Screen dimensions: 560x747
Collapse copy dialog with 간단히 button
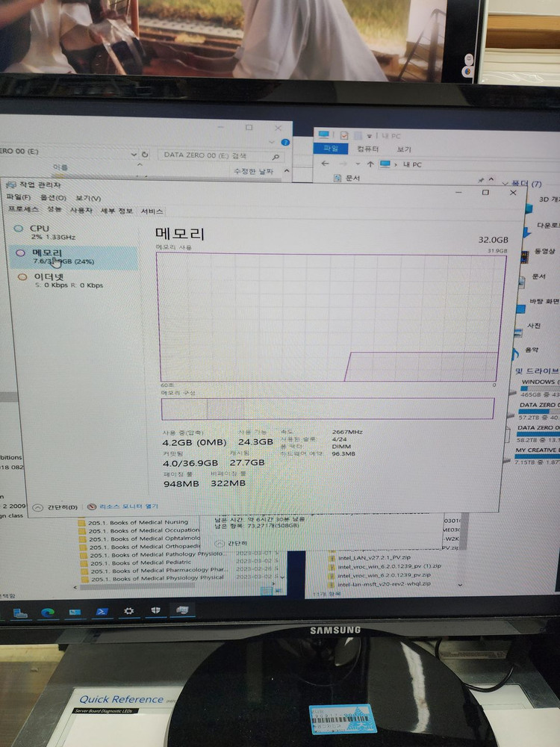pos(231,544)
